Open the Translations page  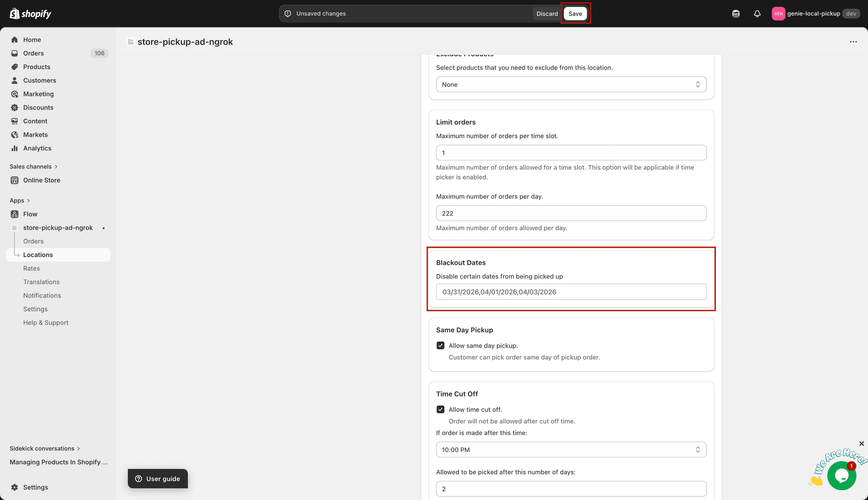click(41, 282)
